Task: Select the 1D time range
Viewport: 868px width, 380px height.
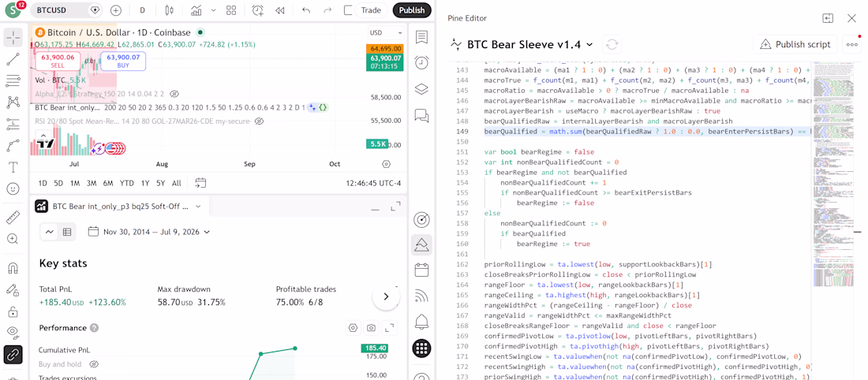Action: tap(42, 183)
